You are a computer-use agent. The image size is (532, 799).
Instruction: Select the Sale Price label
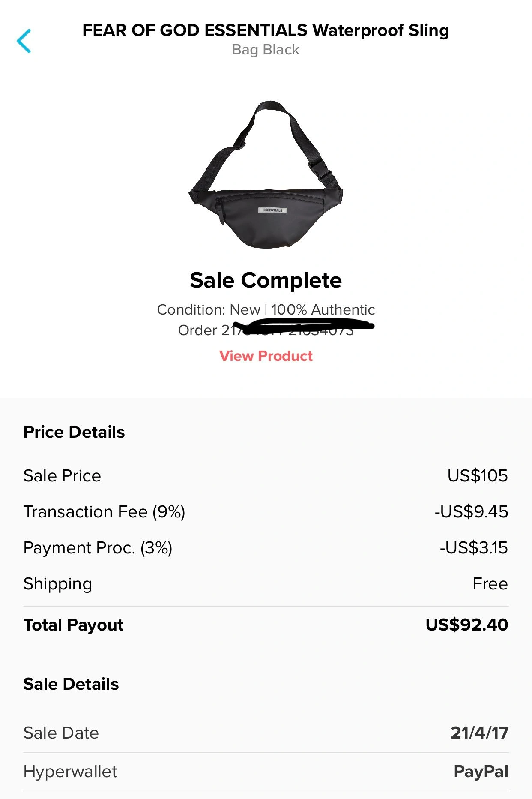(x=62, y=476)
